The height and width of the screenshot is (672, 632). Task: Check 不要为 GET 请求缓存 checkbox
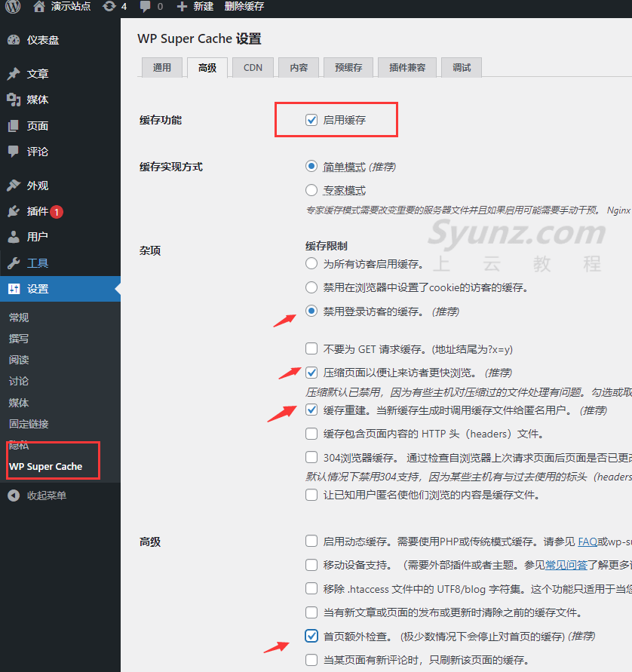coord(311,349)
